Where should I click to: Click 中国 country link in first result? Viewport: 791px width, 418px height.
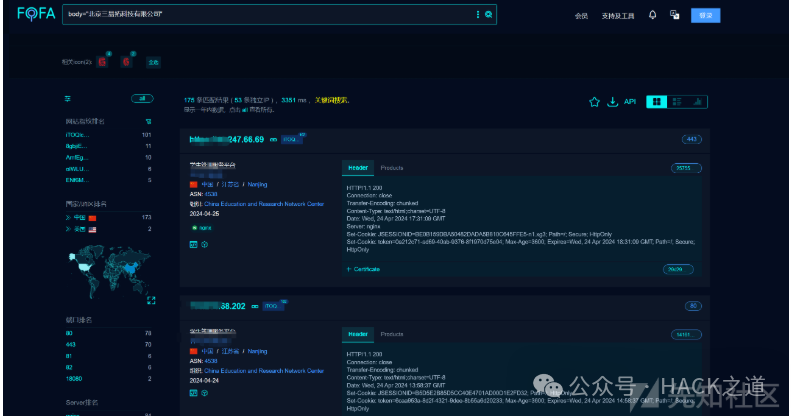point(207,185)
